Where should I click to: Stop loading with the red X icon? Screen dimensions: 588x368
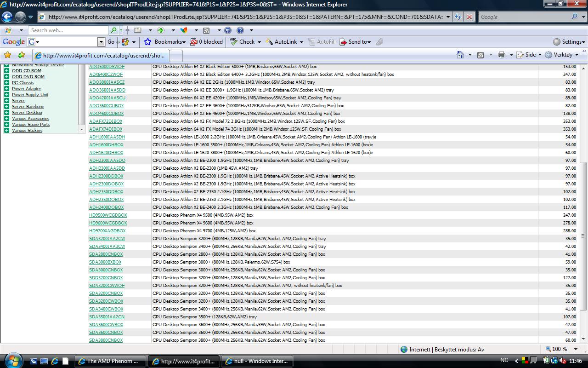[x=469, y=17]
